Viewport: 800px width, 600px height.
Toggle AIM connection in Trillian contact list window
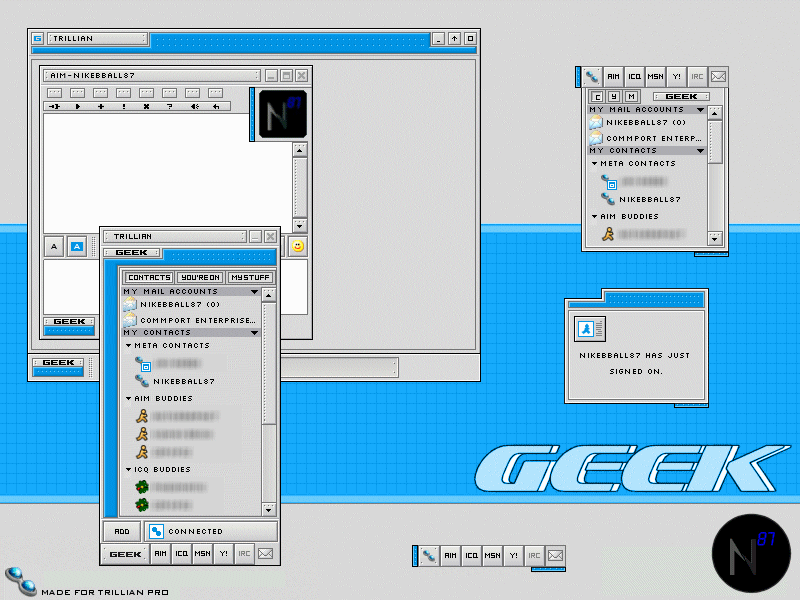point(160,554)
